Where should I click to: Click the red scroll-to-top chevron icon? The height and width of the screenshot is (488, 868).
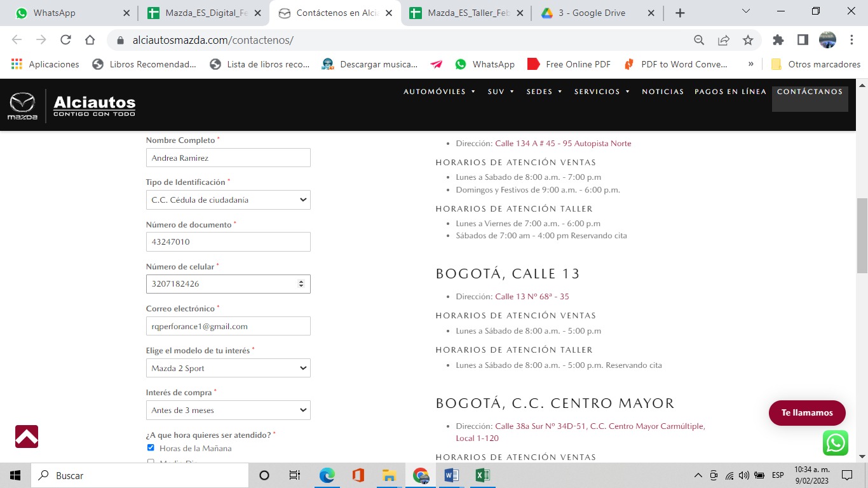pyautogui.click(x=27, y=437)
